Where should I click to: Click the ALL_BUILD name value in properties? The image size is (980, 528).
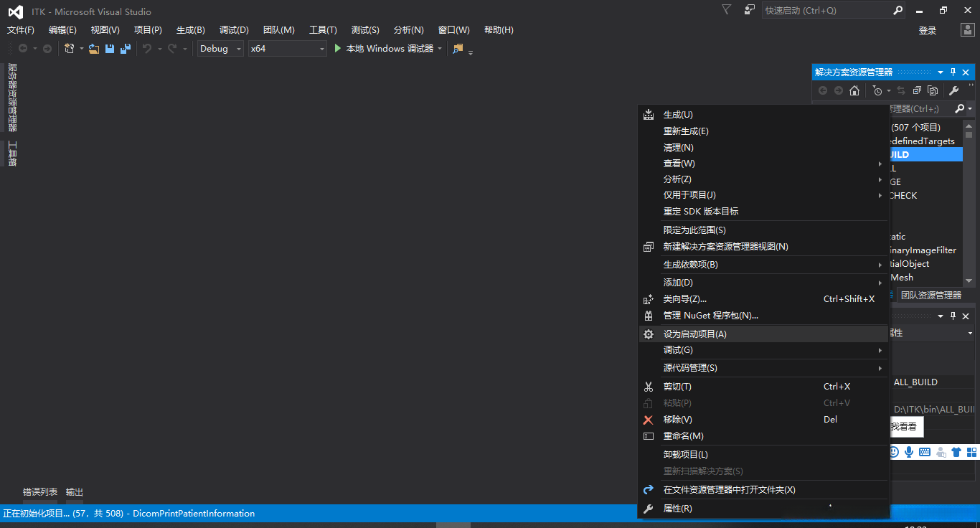click(915, 382)
